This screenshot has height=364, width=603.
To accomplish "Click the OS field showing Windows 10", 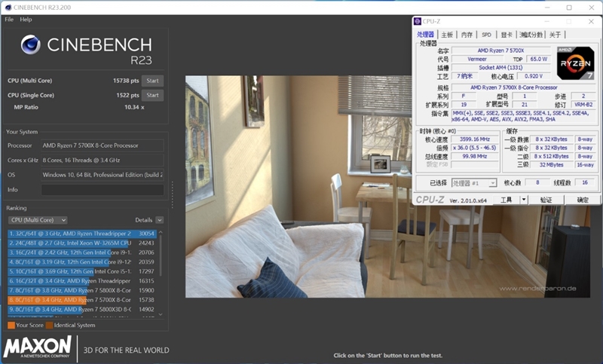I will [103, 175].
